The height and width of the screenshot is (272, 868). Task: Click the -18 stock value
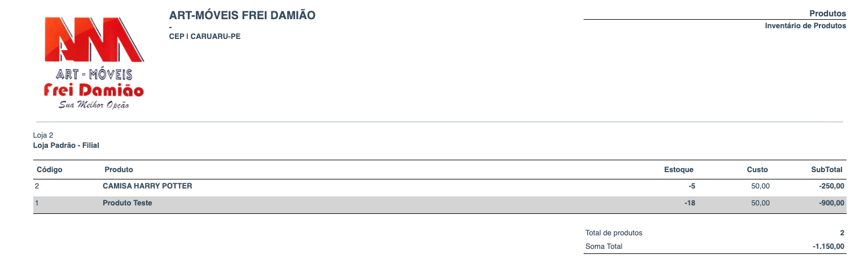689,203
